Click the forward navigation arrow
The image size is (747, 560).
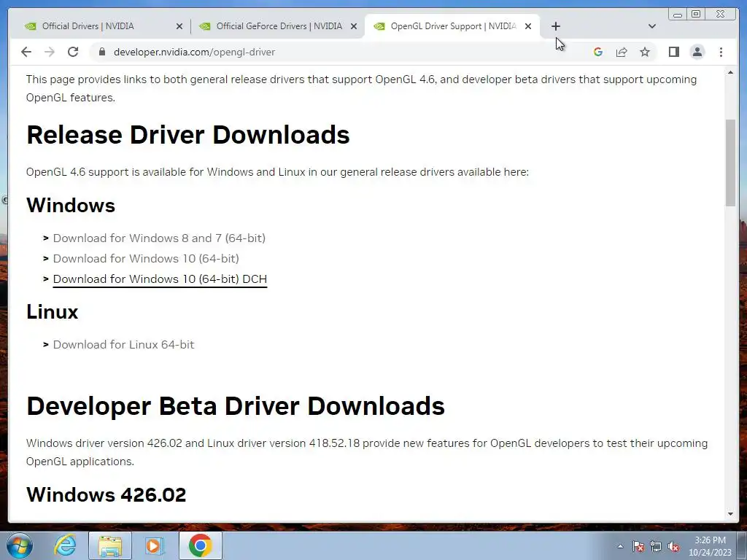pyautogui.click(x=50, y=52)
